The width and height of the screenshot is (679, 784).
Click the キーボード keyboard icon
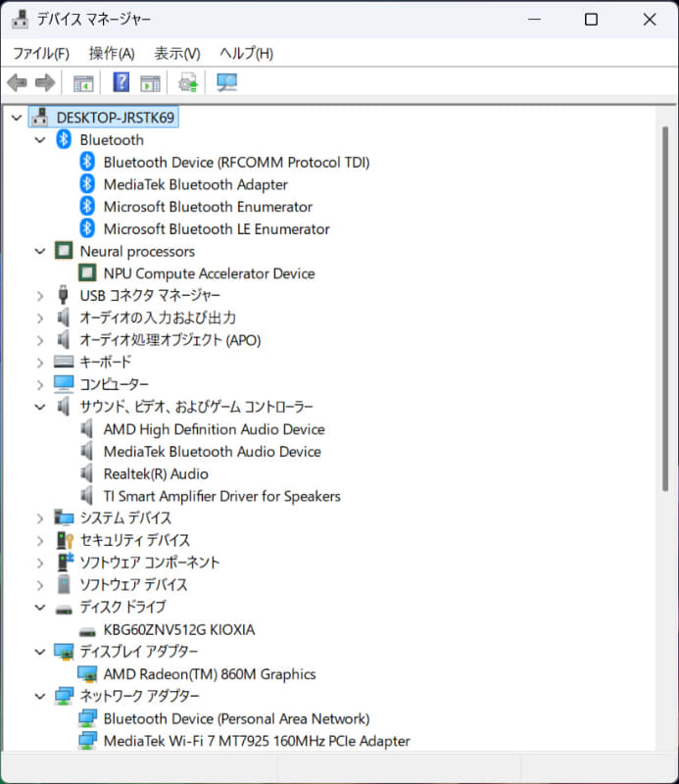[x=64, y=362]
